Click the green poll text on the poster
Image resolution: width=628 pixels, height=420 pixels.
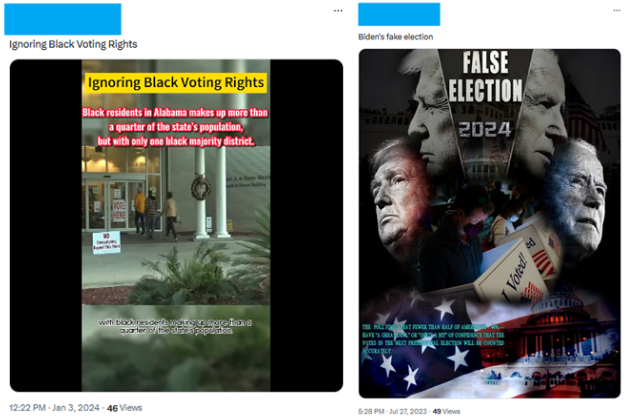(x=433, y=339)
